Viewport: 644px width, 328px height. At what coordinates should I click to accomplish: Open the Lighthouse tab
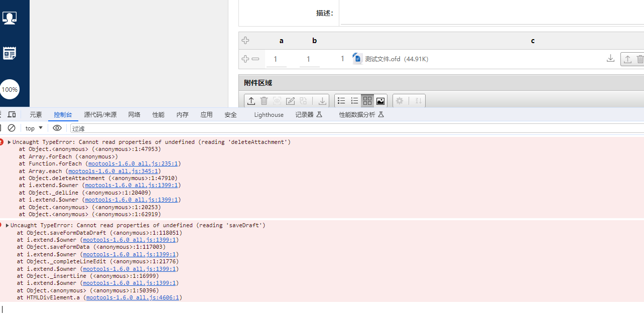269,115
